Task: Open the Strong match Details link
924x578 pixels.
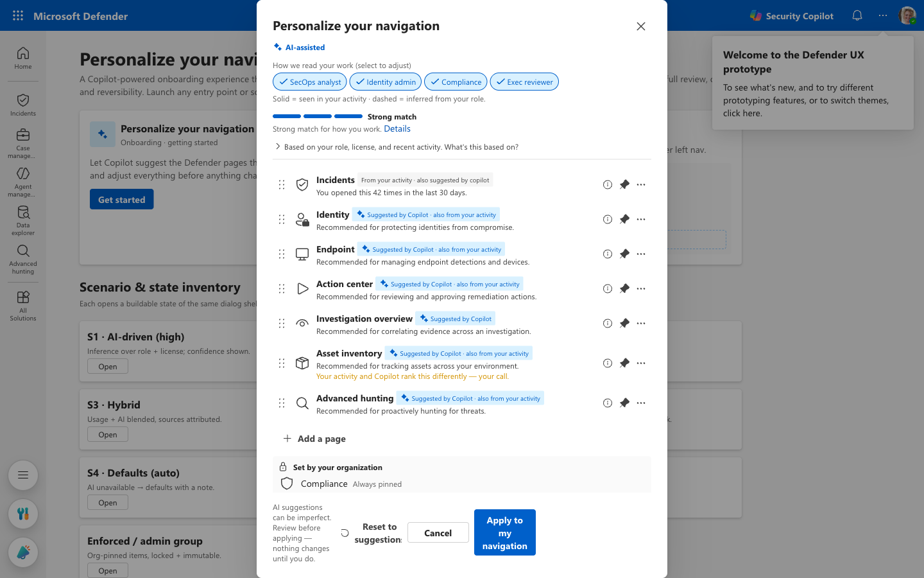Action: (397, 128)
